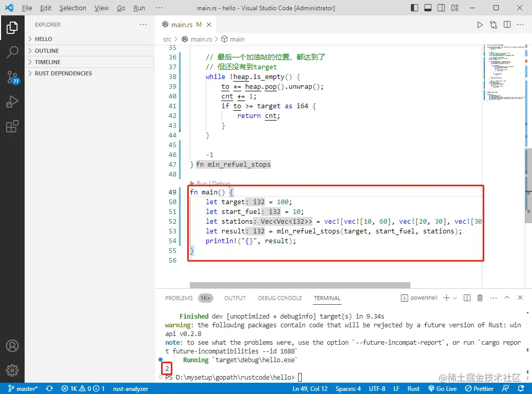This screenshot has height=394, width=532.
Task: Open errors and warnings count in status bar
Action: pyautogui.click(x=83, y=388)
